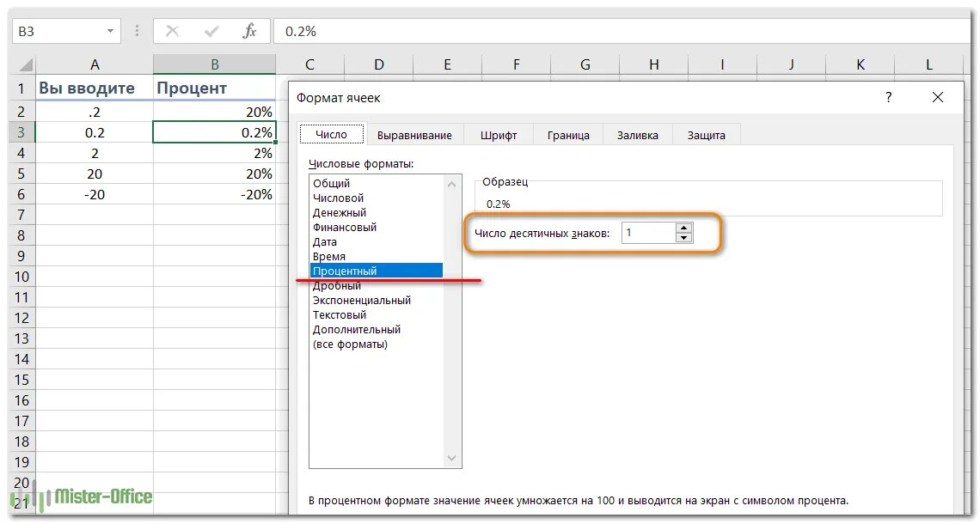The width and height of the screenshot is (980, 524).
Task: Select row 1 header
Action: click(21, 88)
